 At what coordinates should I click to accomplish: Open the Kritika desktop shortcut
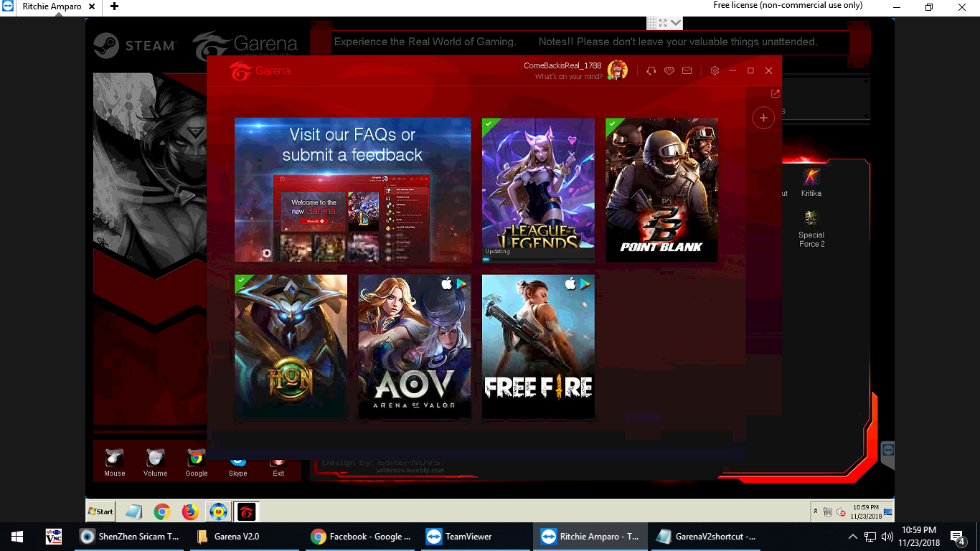coord(811,182)
